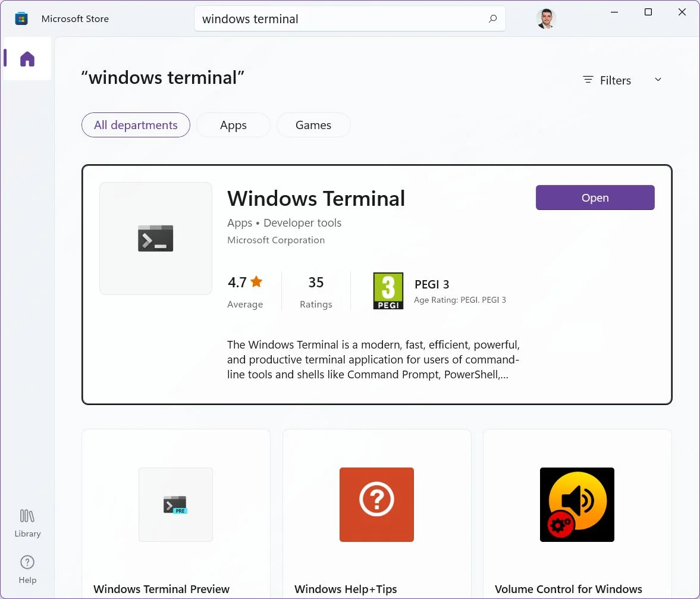The height and width of the screenshot is (599, 700).
Task: Click the PEGI 3 rating badge
Action: click(388, 291)
